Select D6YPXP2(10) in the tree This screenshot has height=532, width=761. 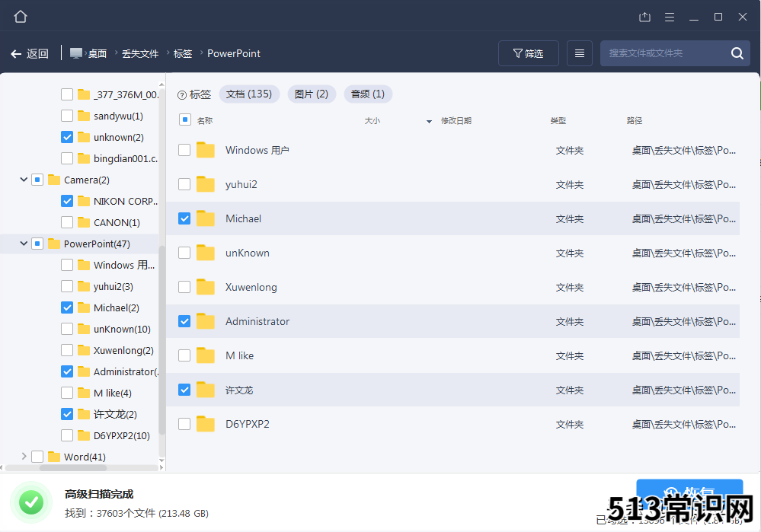122,435
